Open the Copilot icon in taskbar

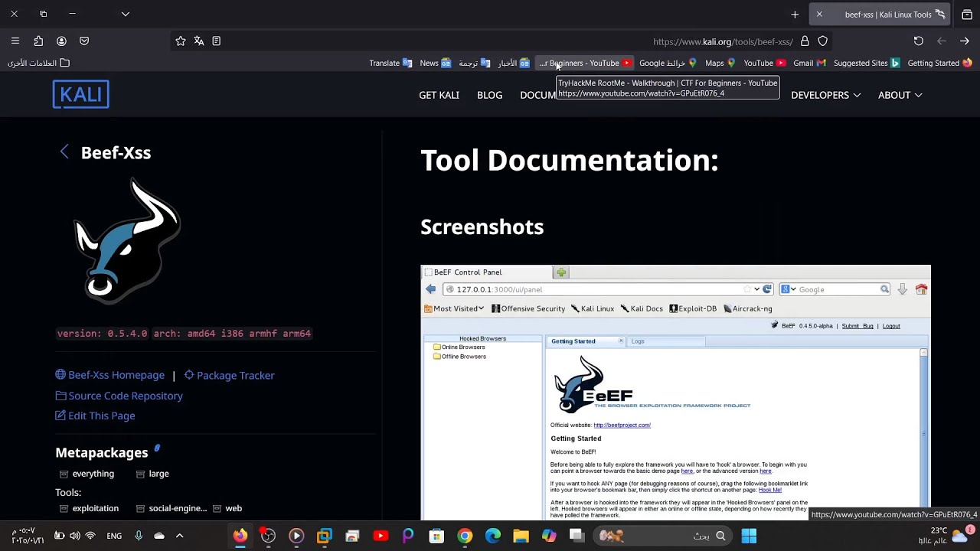[549, 536]
